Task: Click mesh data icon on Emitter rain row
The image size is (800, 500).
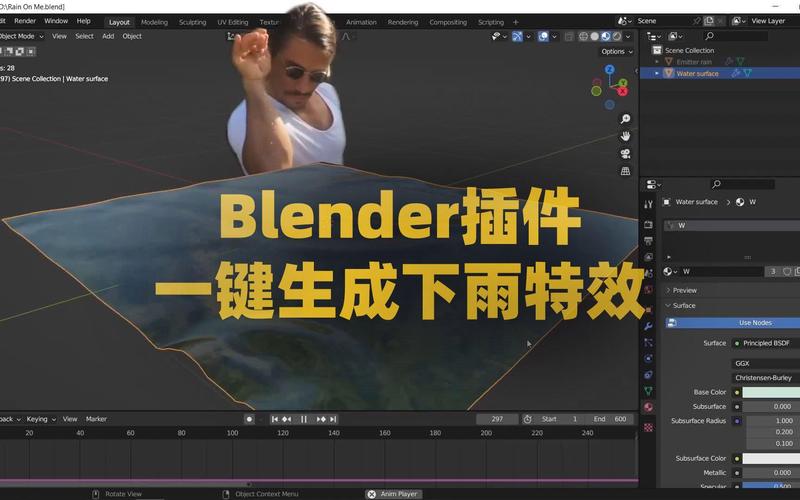Action: click(x=740, y=62)
